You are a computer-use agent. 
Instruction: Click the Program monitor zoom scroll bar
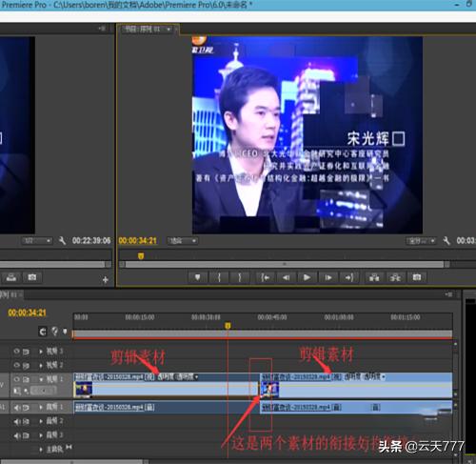coord(285,264)
